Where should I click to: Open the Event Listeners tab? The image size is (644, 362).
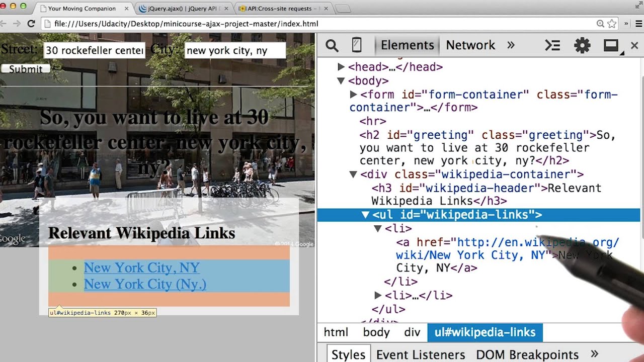(421, 354)
